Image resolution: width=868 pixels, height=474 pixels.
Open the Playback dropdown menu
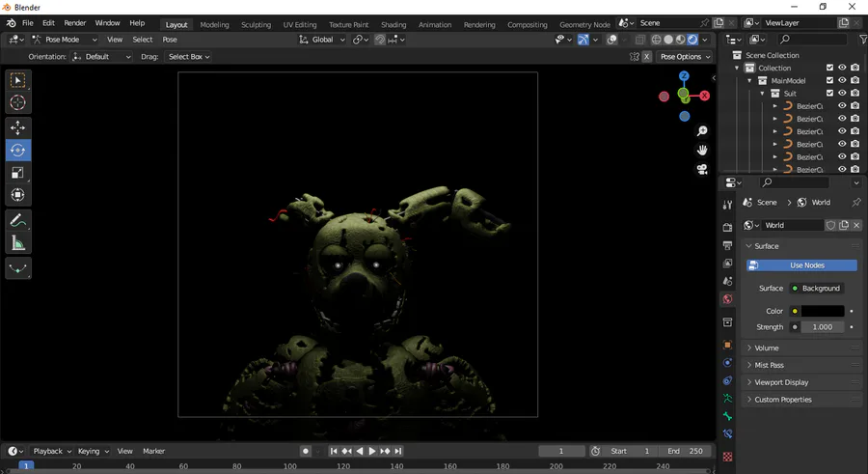click(x=52, y=451)
